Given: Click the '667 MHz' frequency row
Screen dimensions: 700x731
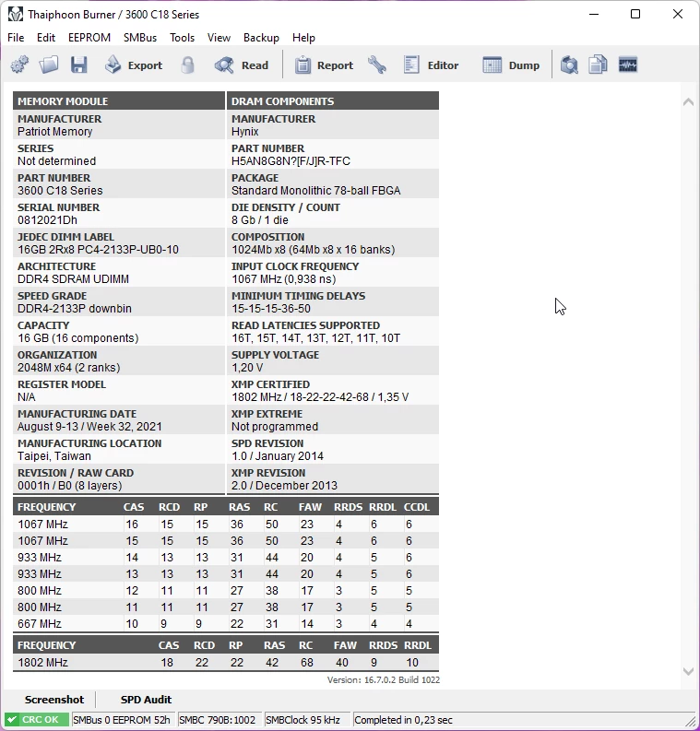Looking at the screenshot, I should (226, 623).
